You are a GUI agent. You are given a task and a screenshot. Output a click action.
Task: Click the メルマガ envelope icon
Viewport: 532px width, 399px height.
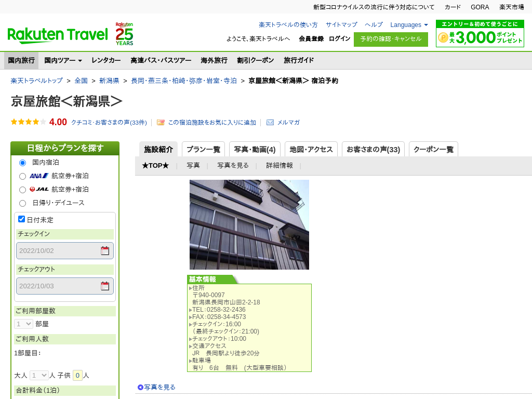[x=270, y=123]
